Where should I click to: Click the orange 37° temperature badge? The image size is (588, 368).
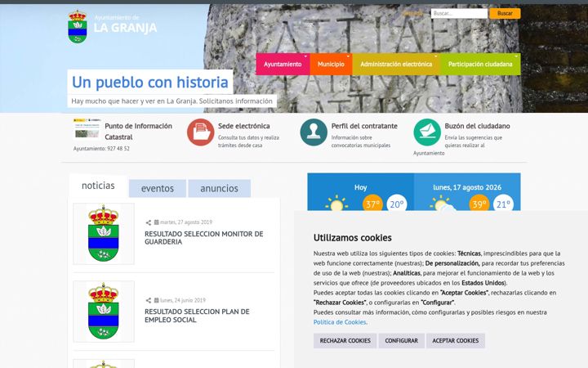(x=372, y=203)
